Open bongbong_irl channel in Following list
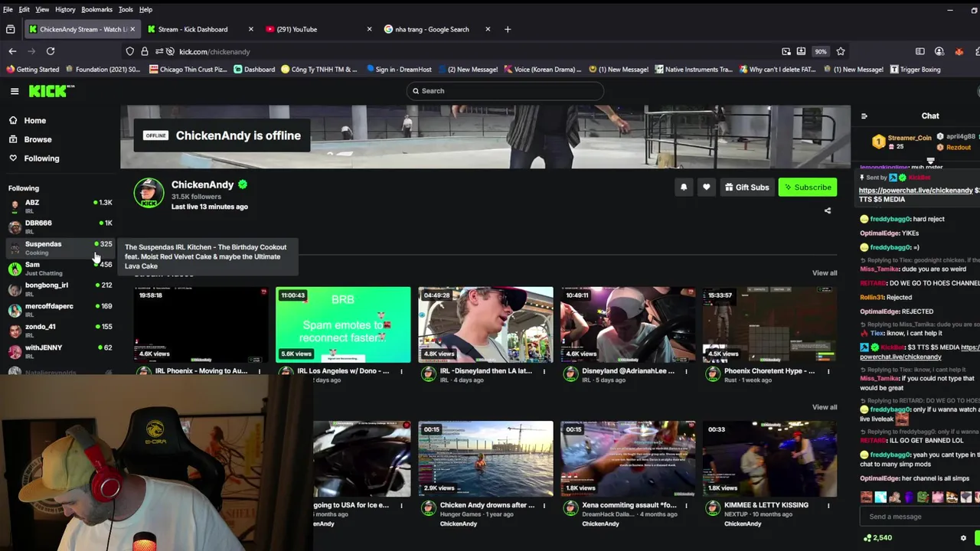Screen dimensions: 980x551 coord(60,289)
